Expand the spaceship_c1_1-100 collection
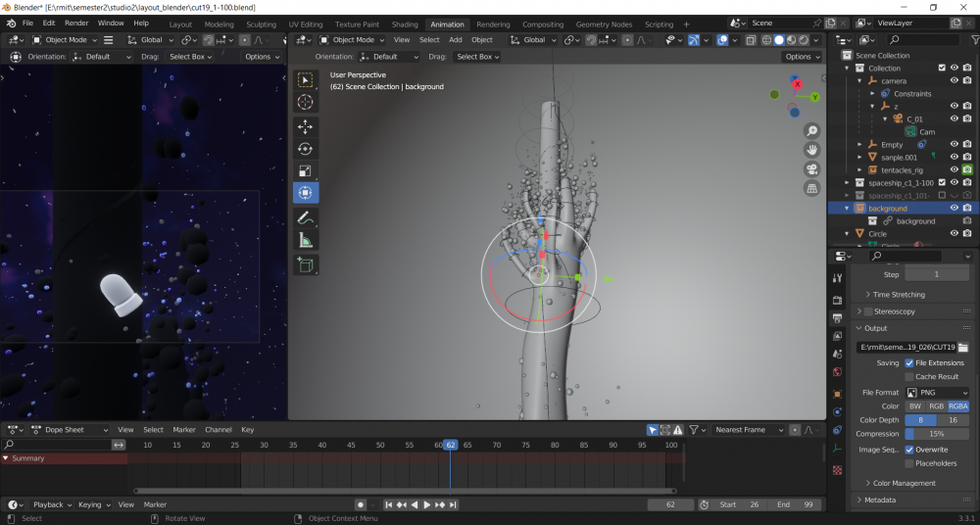The image size is (980, 525). coord(848,182)
